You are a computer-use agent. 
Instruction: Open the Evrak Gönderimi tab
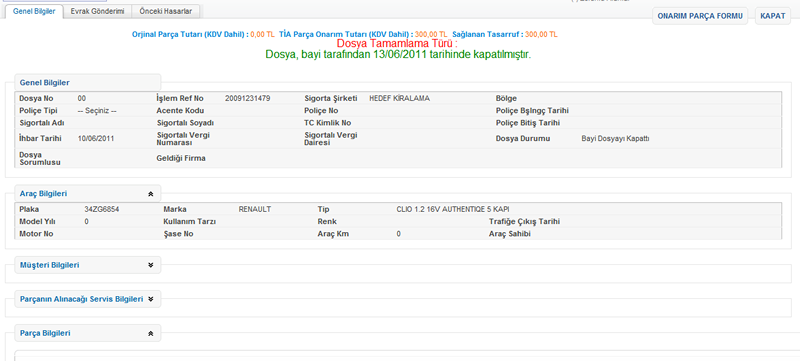pos(97,11)
